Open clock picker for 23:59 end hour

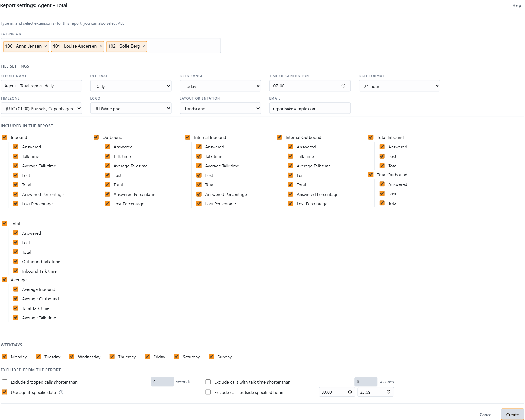(x=389, y=392)
